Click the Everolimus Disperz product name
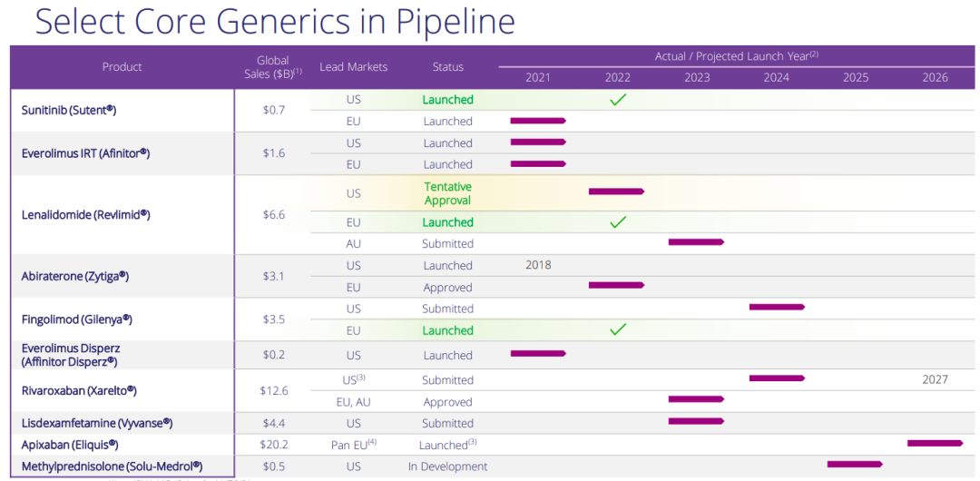Viewport: 980px width, 481px height. [69, 355]
